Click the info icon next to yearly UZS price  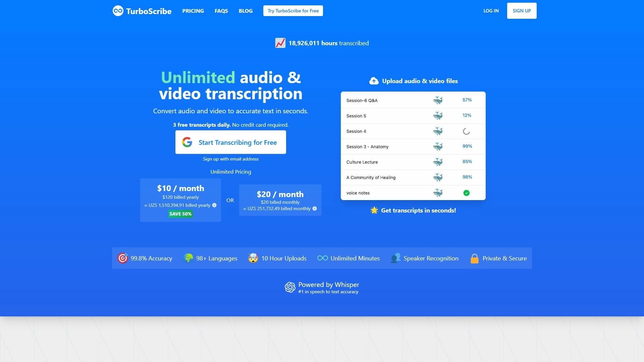pos(214,205)
